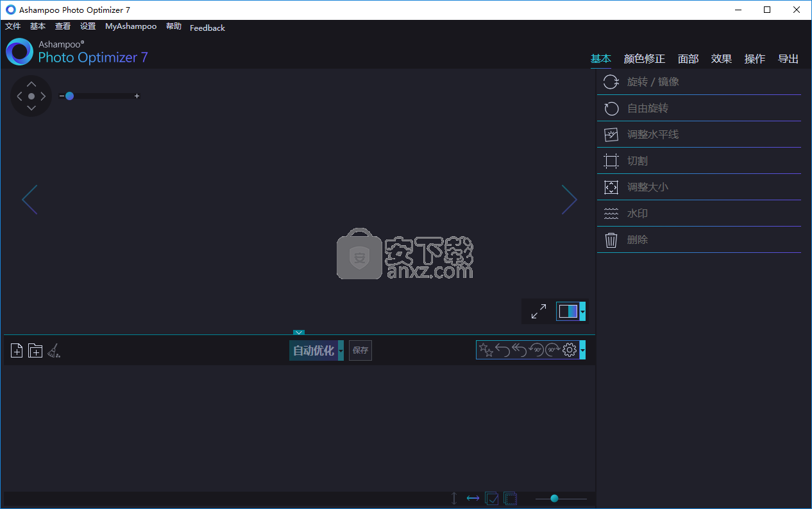Click the favorites stars icon
This screenshot has height=509, width=812.
coord(487,350)
